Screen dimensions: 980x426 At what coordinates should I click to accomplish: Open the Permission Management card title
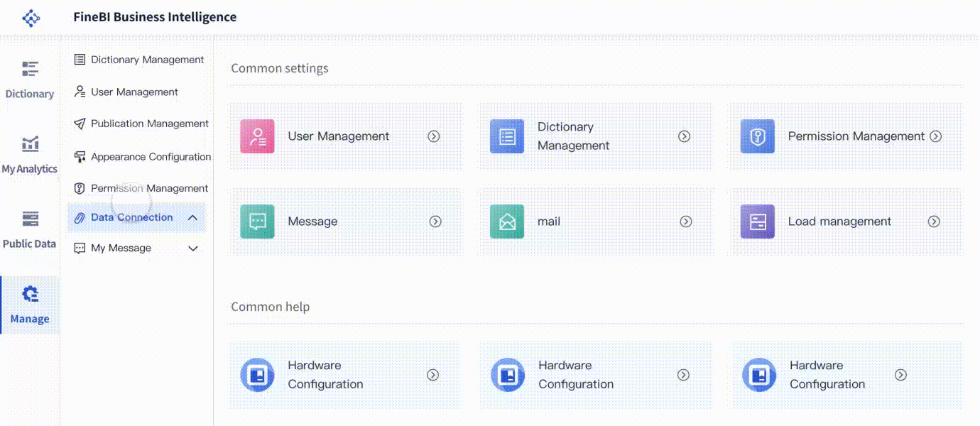(856, 136)
